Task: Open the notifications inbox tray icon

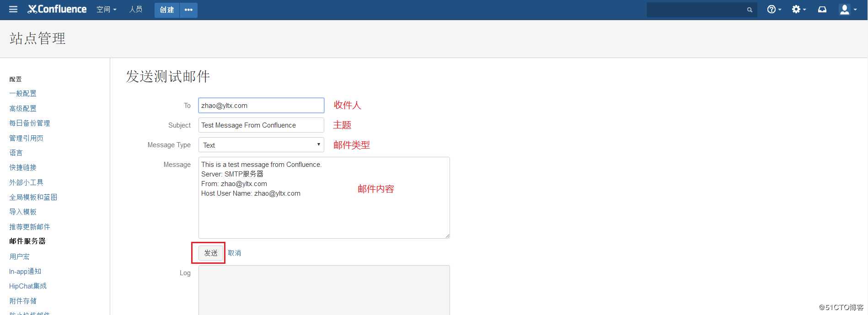Action: (822, 9)
